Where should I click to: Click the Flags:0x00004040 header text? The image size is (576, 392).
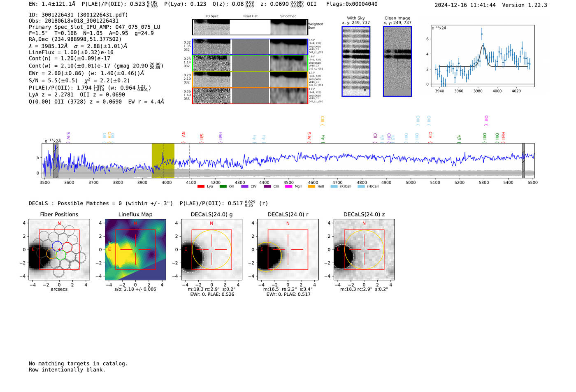pyautogui.click(x=352, y=4)
